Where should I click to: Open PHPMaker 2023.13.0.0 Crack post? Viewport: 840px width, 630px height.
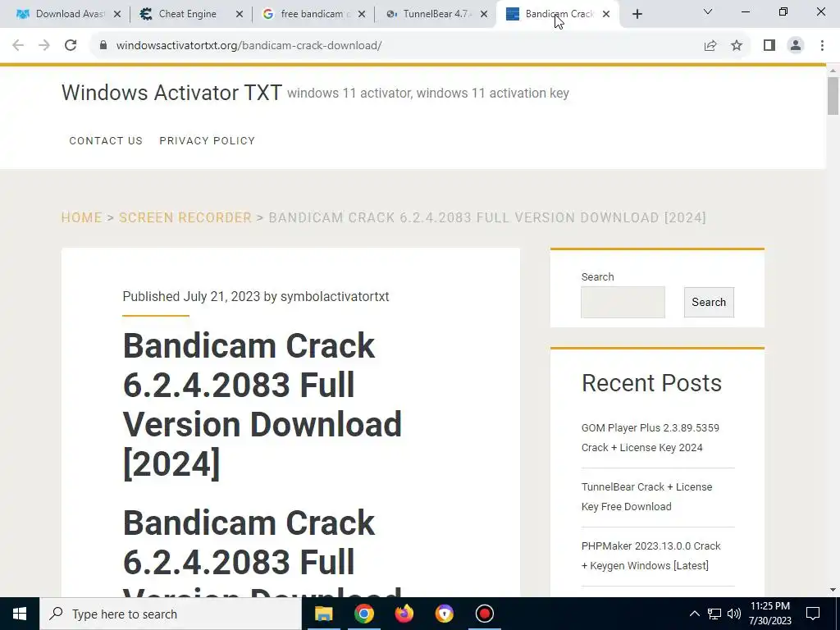(651, 555)
